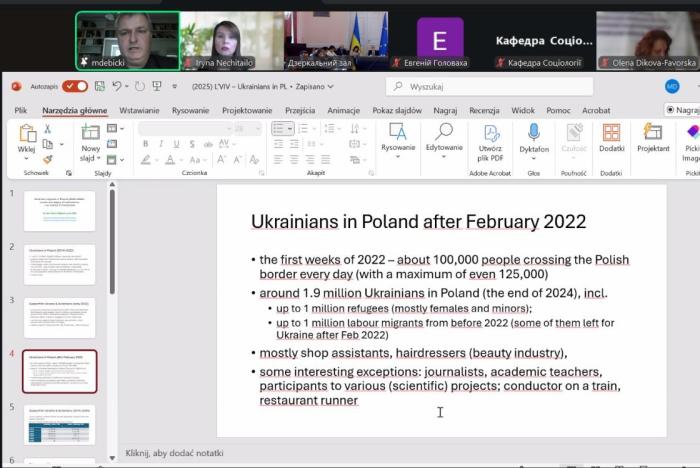The width and height of the screenshot is (700, 468).
Task: Click the Format Painter brush icon
Action: coord(47,159)
